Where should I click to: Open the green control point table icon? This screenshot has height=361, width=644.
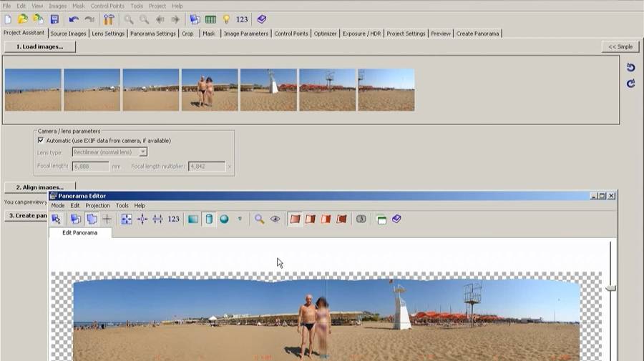click(210, 19)
